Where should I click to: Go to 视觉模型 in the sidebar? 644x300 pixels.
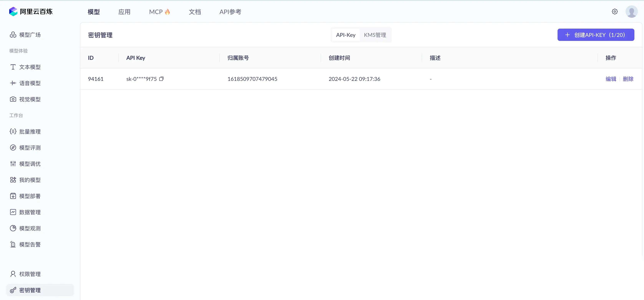point(30,99)
